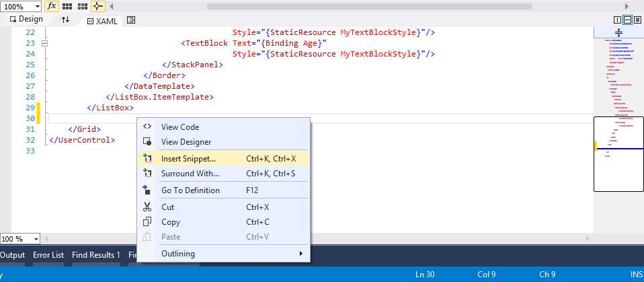Choose Copy from the context menu
644x282 pixels.
tap(223, 222)
